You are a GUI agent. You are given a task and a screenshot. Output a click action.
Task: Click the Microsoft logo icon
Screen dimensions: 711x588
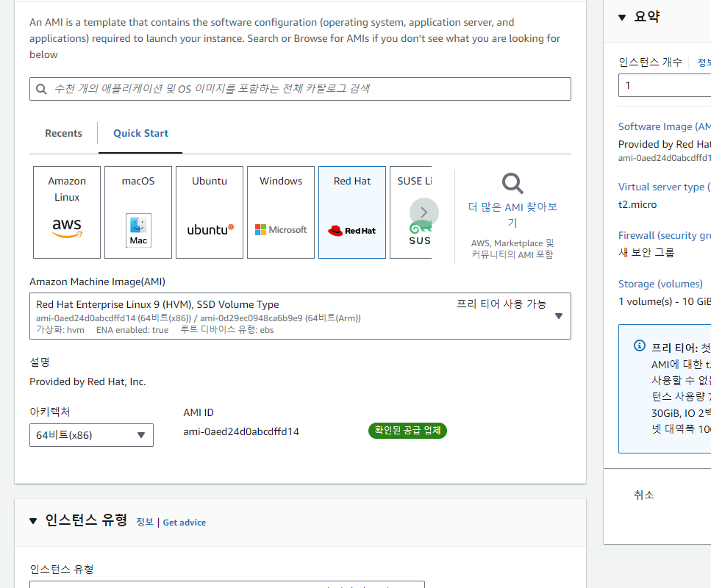(281, 230)
